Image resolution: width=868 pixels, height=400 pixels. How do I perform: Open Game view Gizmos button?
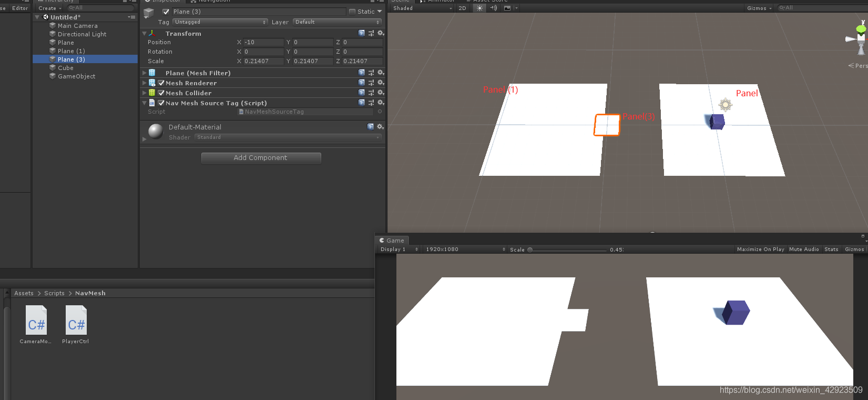854,249
